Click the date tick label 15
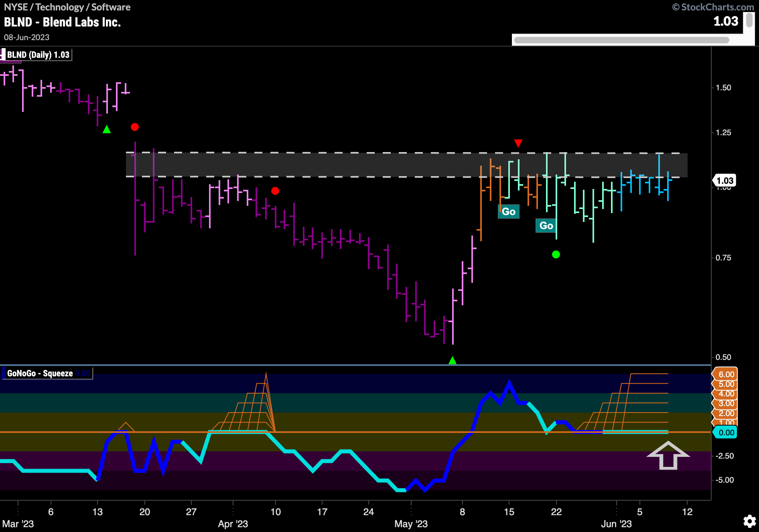 509,512
